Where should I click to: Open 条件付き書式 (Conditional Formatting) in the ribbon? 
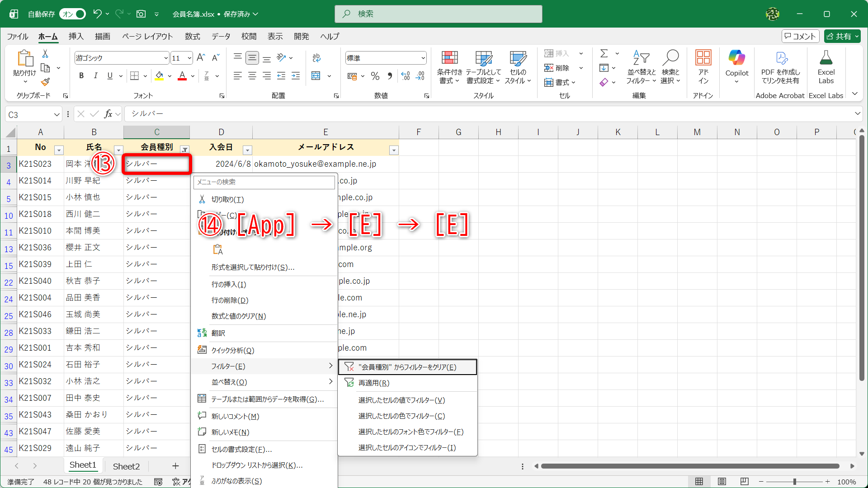pyautogui.click(x=449, y=67)
